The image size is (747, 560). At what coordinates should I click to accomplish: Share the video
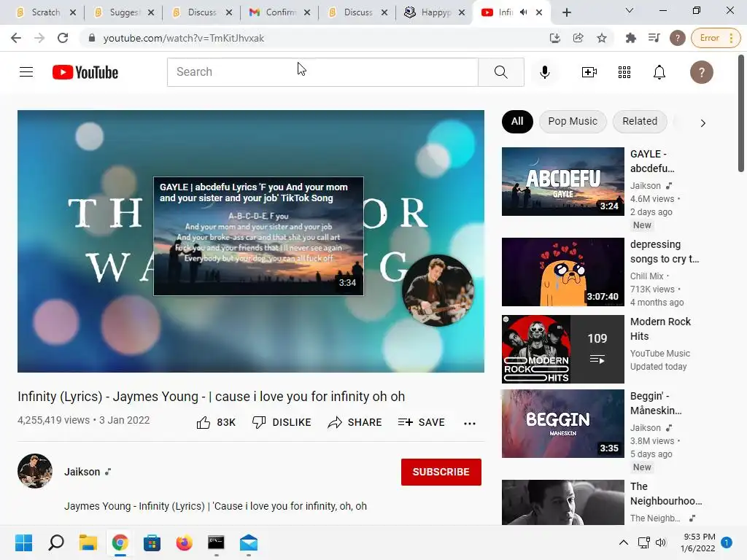tap(355, 422)
